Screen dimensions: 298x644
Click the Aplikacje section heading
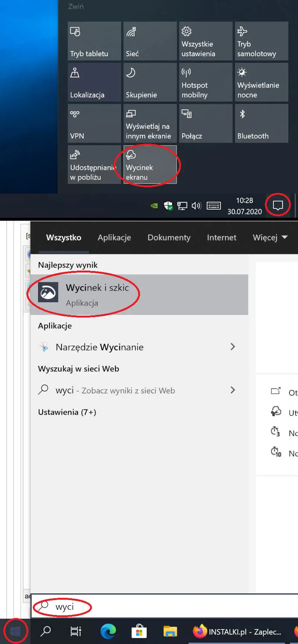[x=55, y=326]
